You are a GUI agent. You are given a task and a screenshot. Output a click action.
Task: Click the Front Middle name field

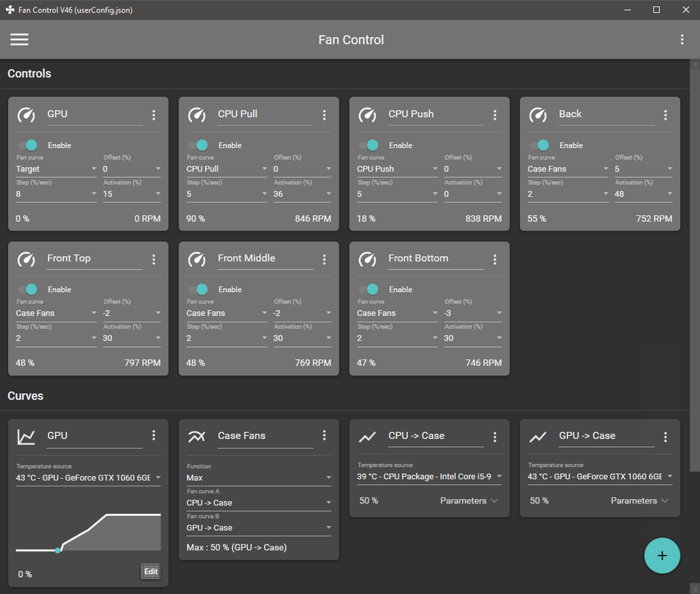265,258
